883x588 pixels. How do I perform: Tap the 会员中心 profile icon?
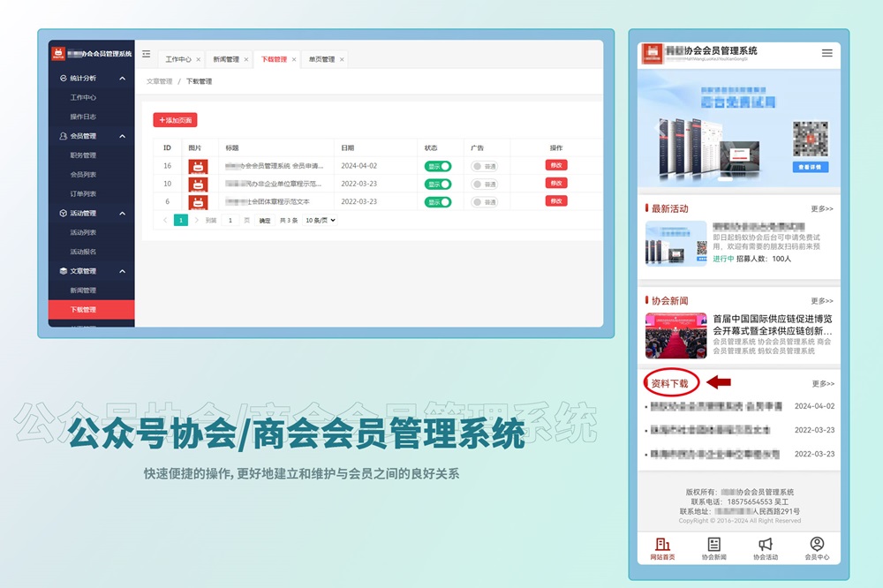[817, 545]
